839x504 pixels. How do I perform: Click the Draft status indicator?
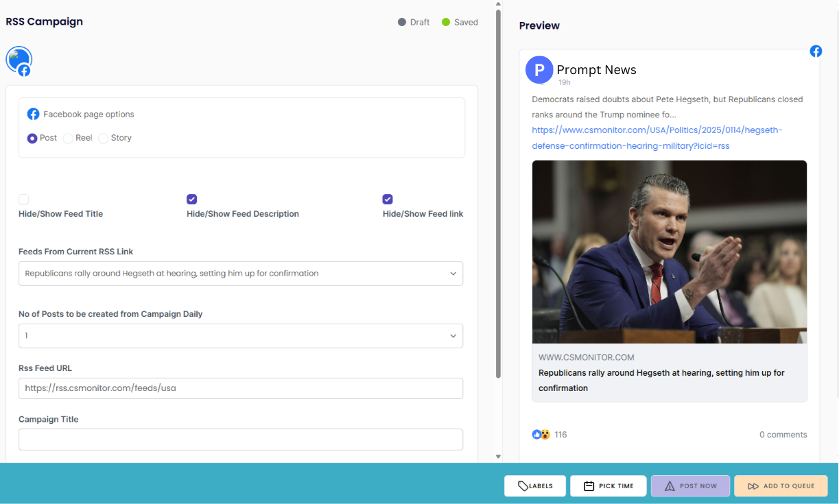click(414, 22)
